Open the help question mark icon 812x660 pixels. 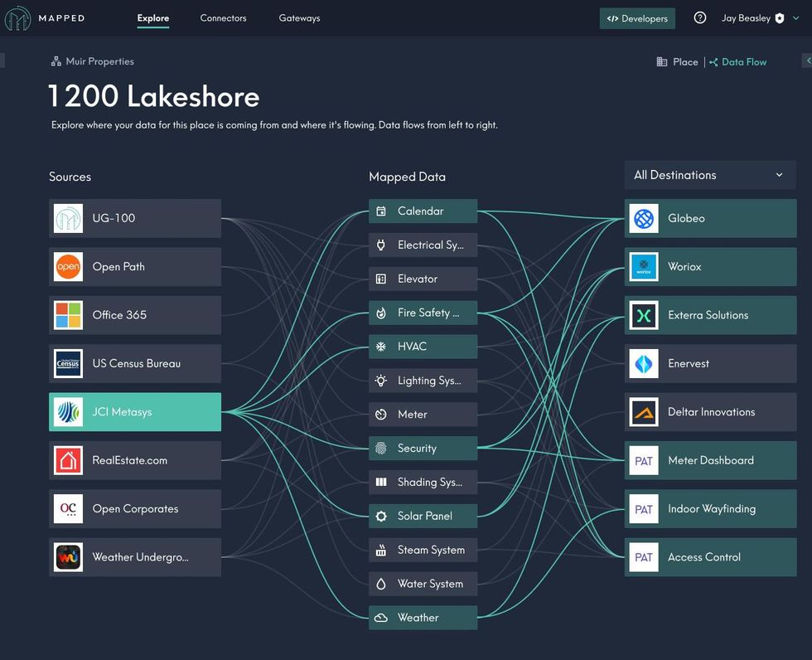point(699,18)
